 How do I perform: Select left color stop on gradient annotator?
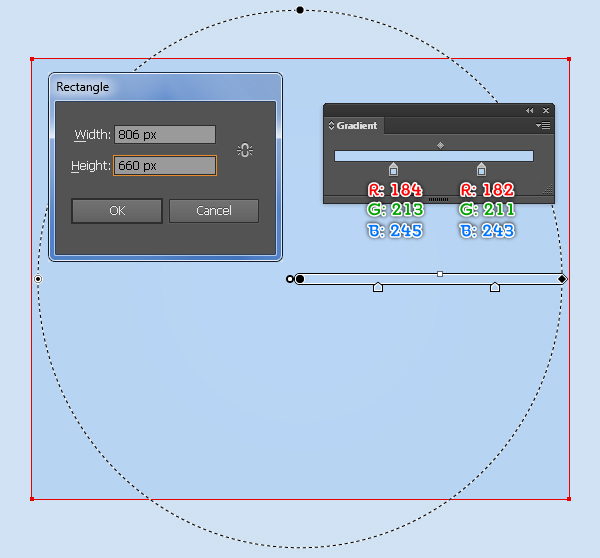click(x=378, y=287)
